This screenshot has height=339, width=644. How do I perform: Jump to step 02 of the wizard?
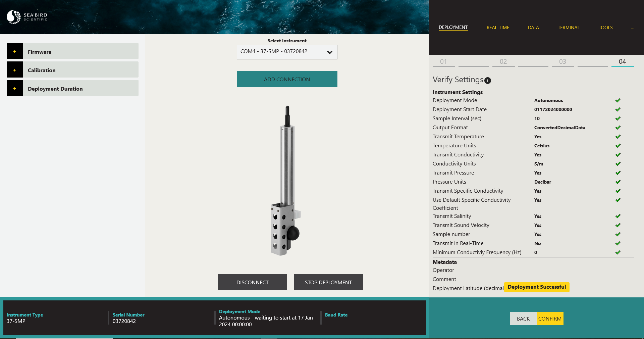point(503,61)
